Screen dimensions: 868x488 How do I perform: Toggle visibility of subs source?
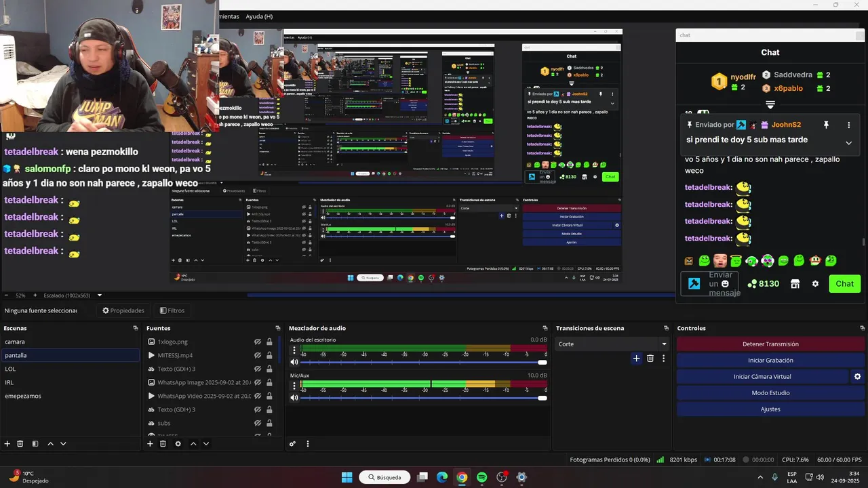click(258, 423)
